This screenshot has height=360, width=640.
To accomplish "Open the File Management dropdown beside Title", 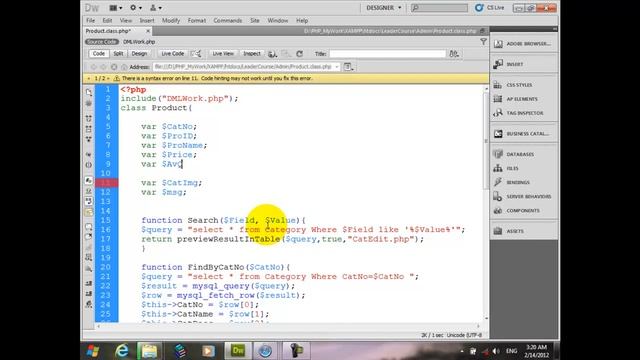I will [454, 53].
